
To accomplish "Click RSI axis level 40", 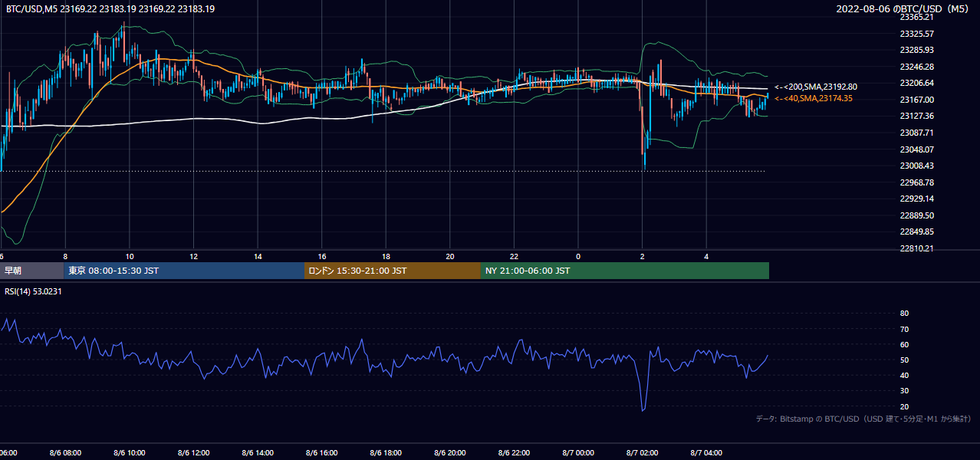I will 904,375.
